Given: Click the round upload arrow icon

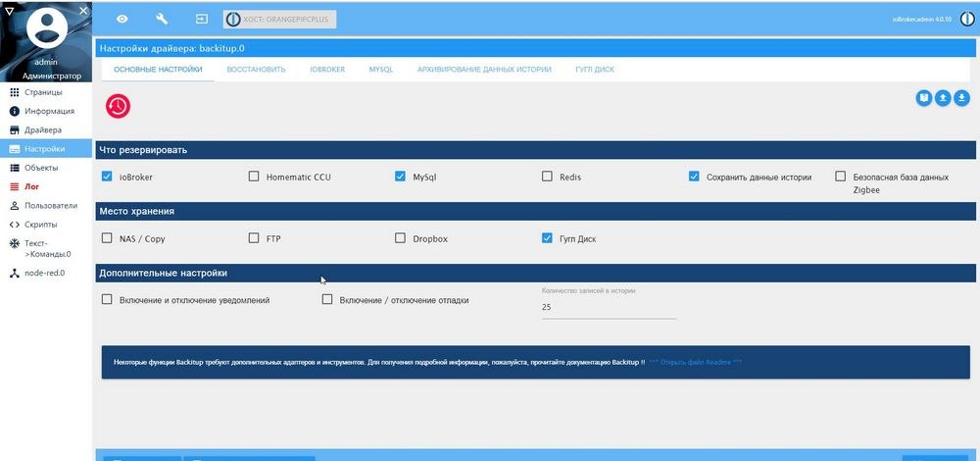Looking at the screenshot, I should tap(943, 98).
